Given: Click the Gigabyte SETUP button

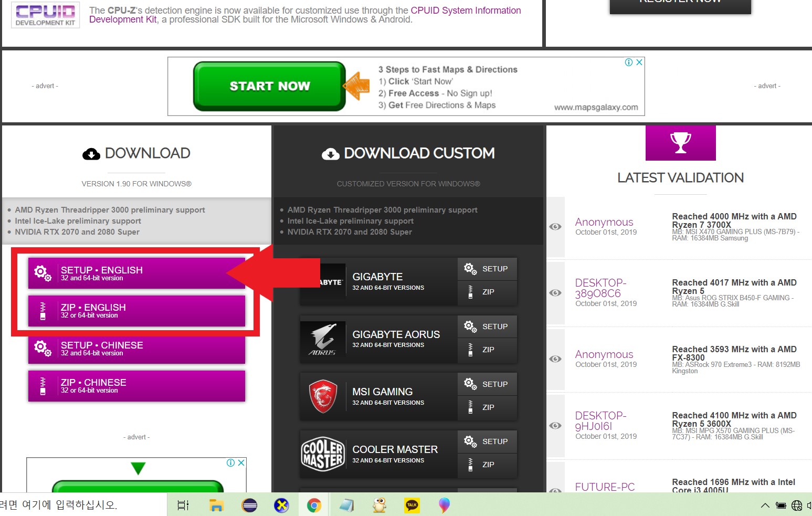Looking at the screenshot, I should click(x=487, y=269).
